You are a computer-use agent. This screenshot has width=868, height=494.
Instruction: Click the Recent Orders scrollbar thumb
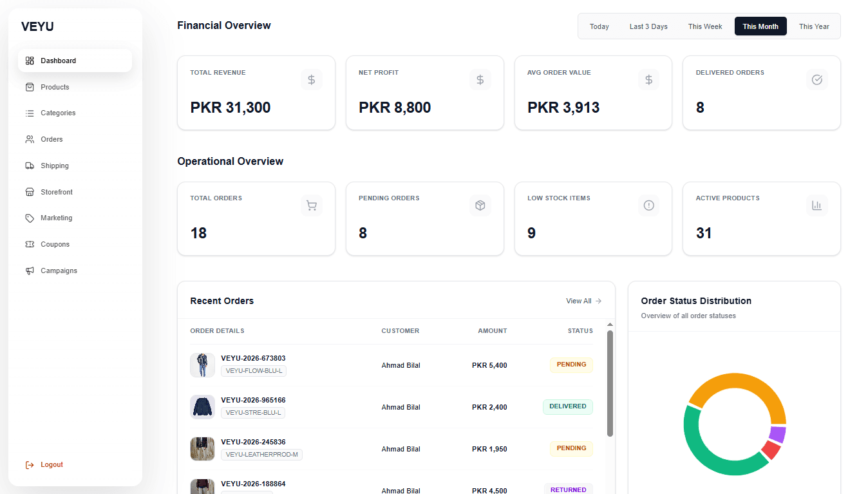pyautogui.click(x=610, y=383)
